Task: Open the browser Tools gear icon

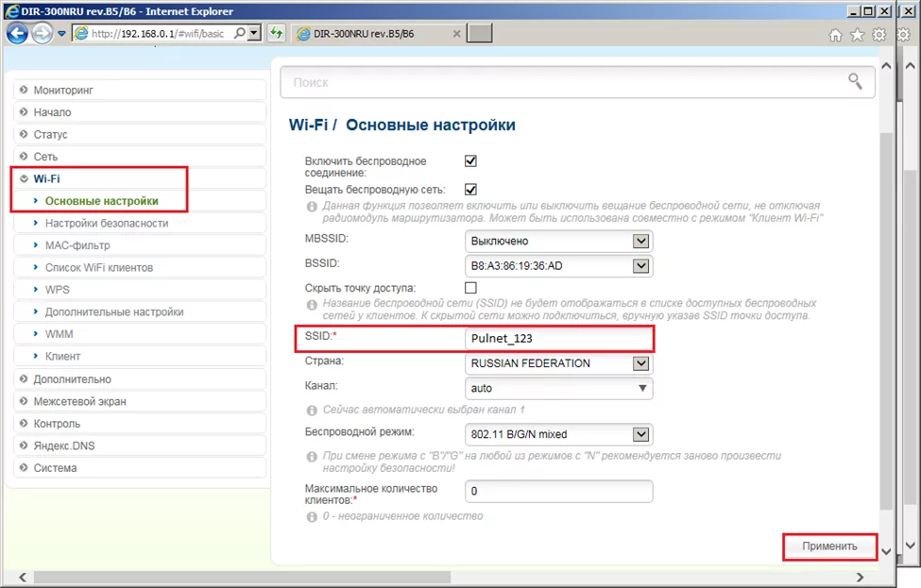Action: [878, 35]
